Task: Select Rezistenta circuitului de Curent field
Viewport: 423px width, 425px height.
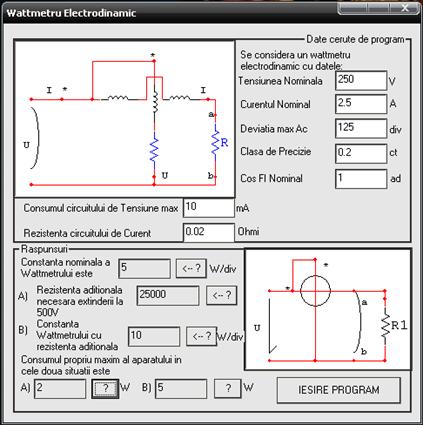Action: click(x=209, y=232)
